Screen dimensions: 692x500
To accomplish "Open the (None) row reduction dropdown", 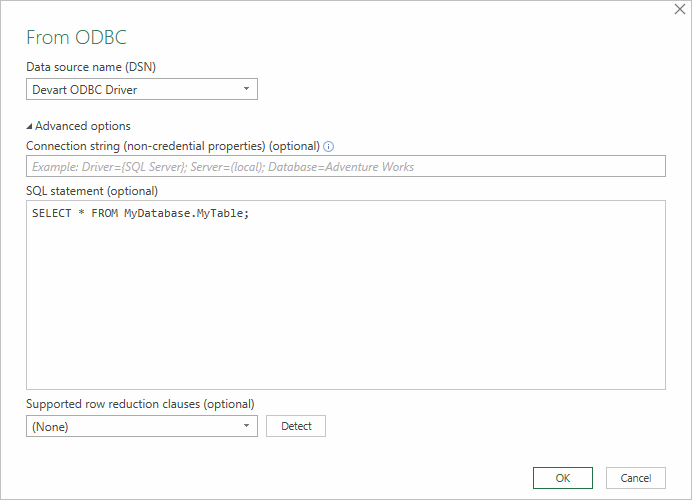I will [x=130, y=426].
